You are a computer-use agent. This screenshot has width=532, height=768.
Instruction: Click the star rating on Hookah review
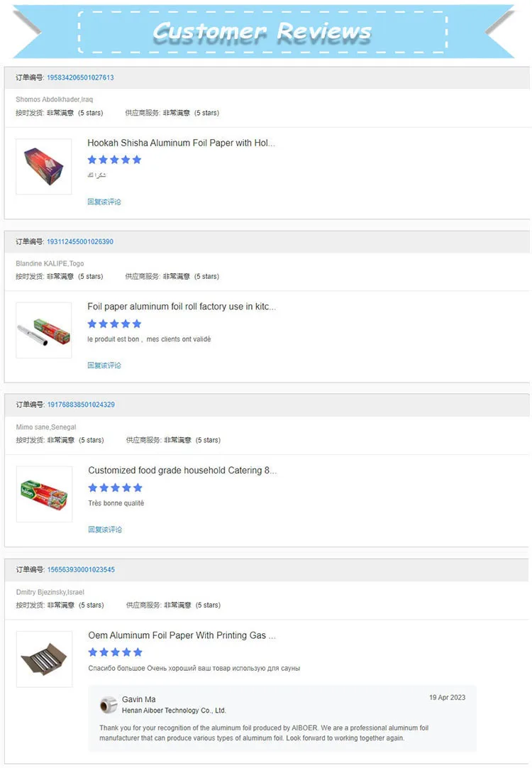(x=114, y=160)
